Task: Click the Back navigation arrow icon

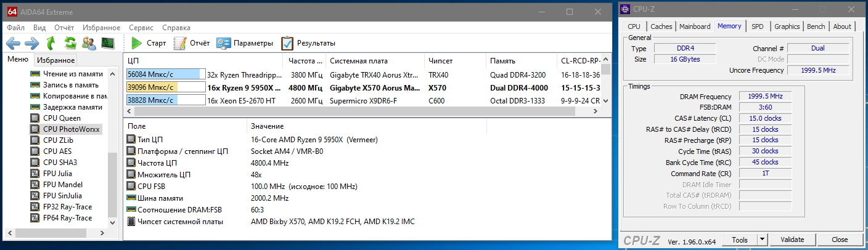Action: tap(13, 43)
